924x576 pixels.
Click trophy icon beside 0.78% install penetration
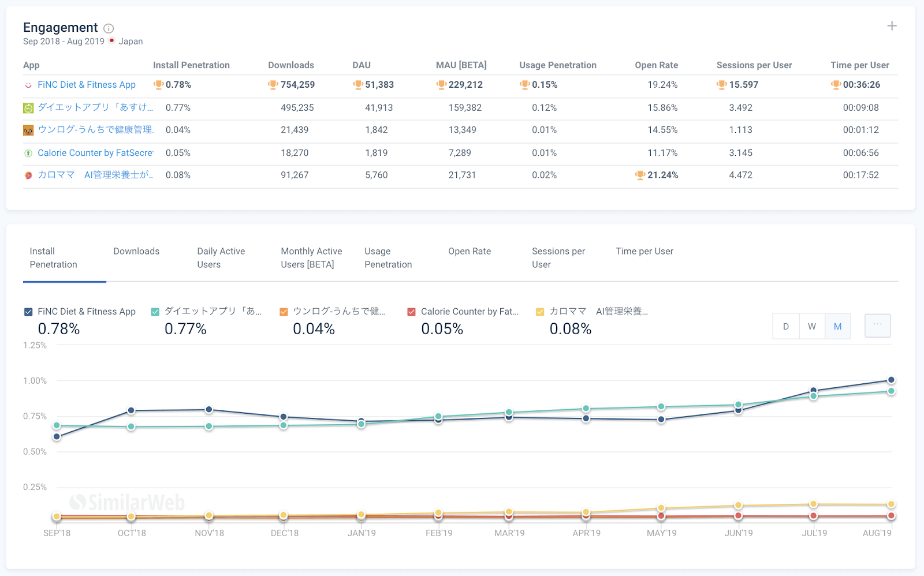pyautogui.click(x=158, y=85)
